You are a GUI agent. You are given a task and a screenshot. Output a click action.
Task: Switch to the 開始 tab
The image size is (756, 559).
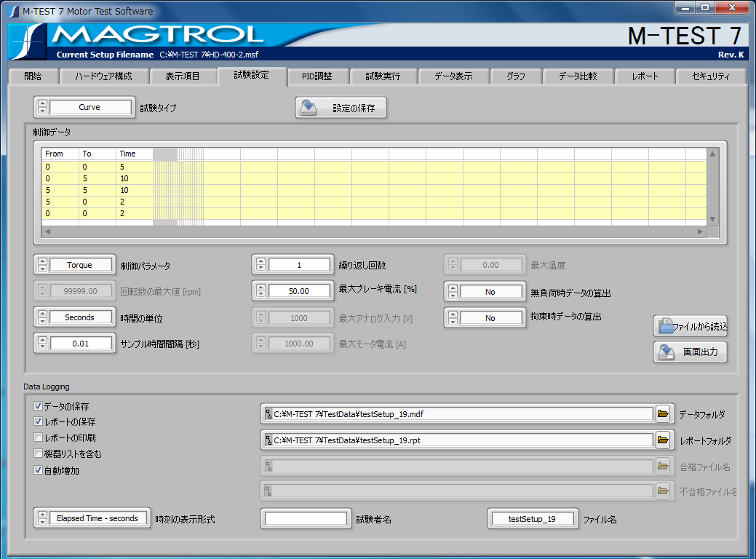pyautogui.click(x=33, y=76)
